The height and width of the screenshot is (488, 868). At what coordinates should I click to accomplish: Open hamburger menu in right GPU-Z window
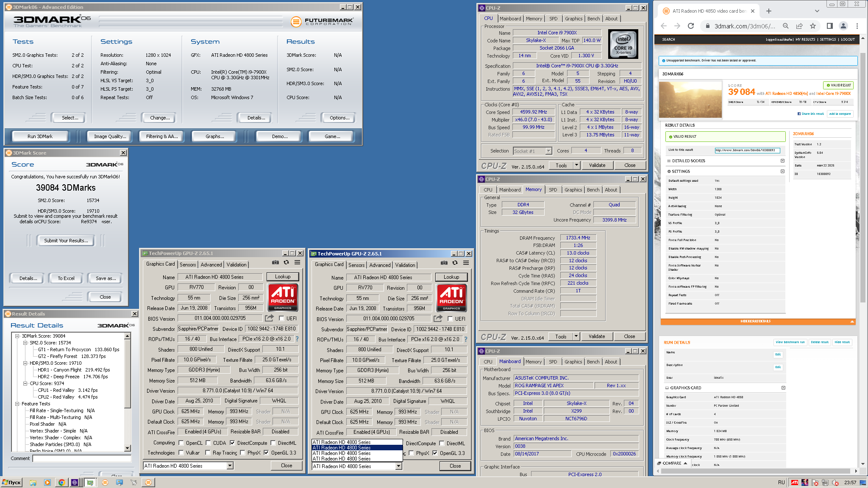pyautogui.click(x=466, y=263)
